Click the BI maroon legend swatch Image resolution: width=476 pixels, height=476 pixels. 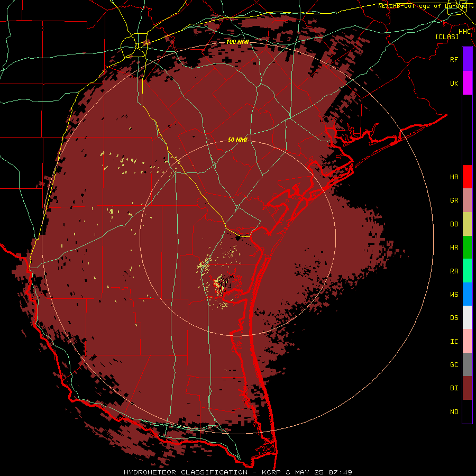pos(467,388)
